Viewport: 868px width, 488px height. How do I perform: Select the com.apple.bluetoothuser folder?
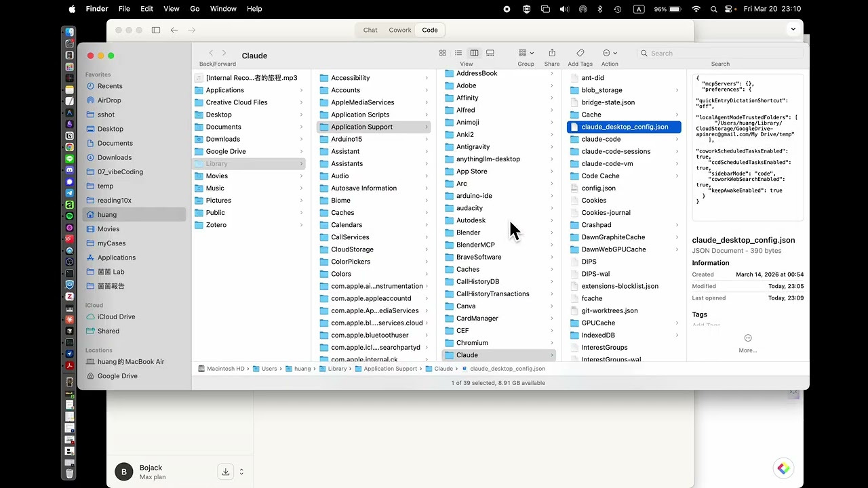point(370,335)
